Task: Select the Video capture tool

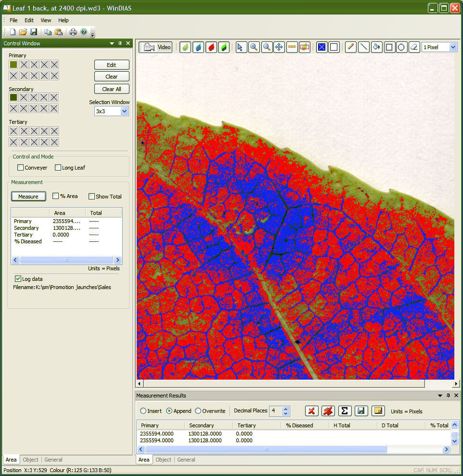Action: tap(155, 47)
